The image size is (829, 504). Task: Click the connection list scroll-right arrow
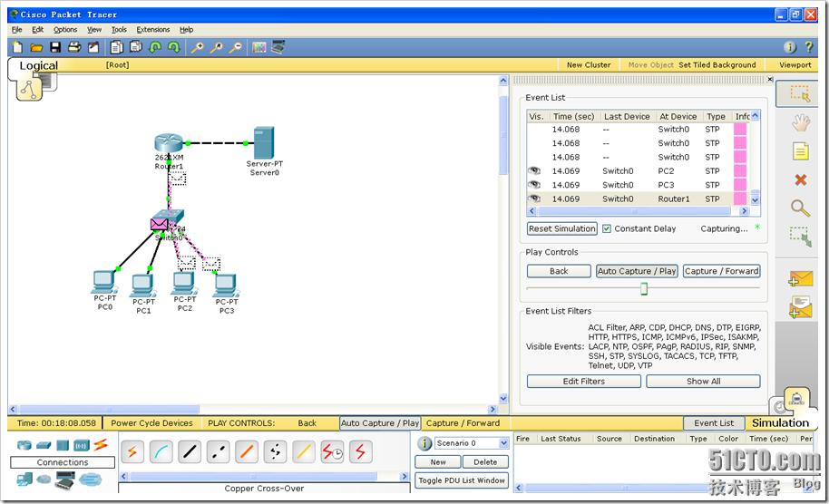(405, 476)
